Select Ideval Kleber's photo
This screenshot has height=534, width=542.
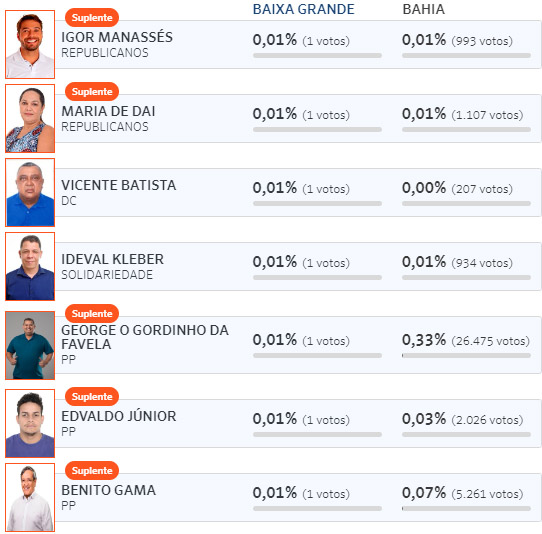[x=30, y=266]
